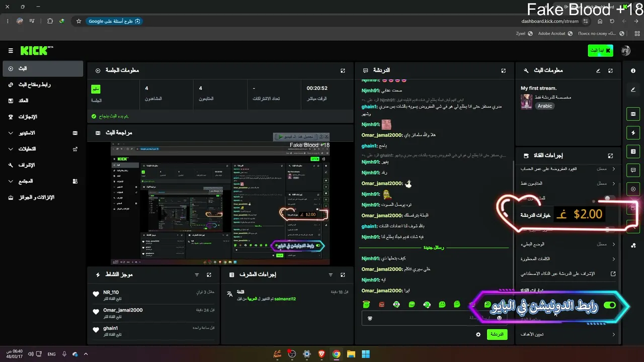The image size is (644, 362).
Task: Reload the page in the browser toolbar
Action: (612, 21)
